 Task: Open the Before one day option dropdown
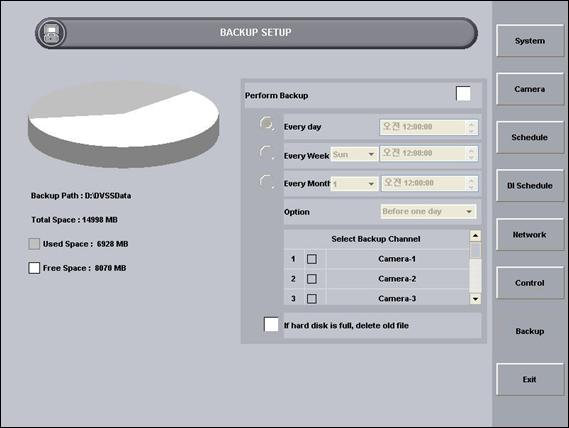[x=428, y=211]
